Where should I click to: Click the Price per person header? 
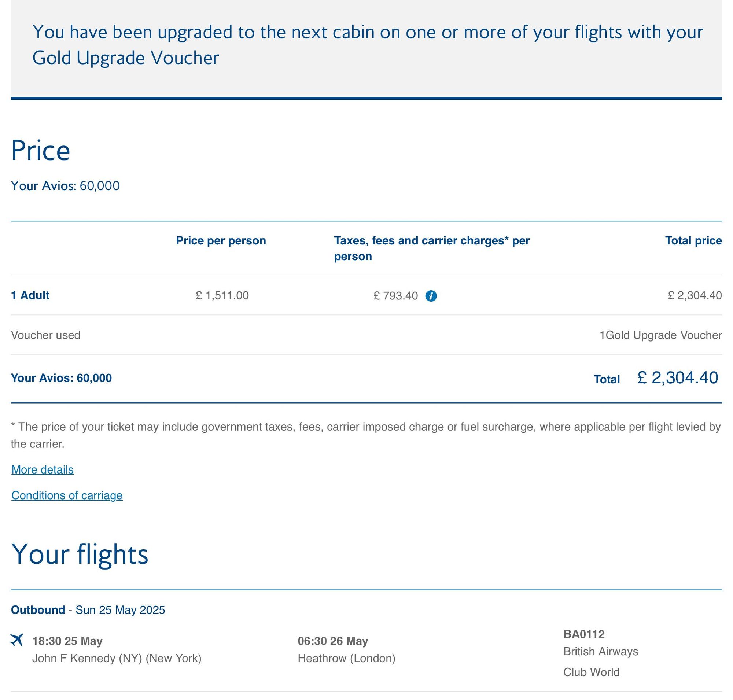(221, 241)
